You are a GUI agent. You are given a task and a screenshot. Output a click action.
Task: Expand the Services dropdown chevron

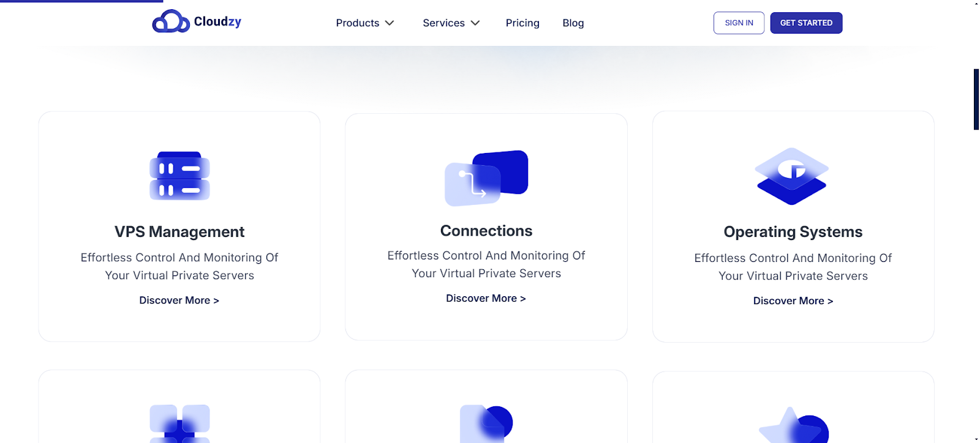click(475, 23)
